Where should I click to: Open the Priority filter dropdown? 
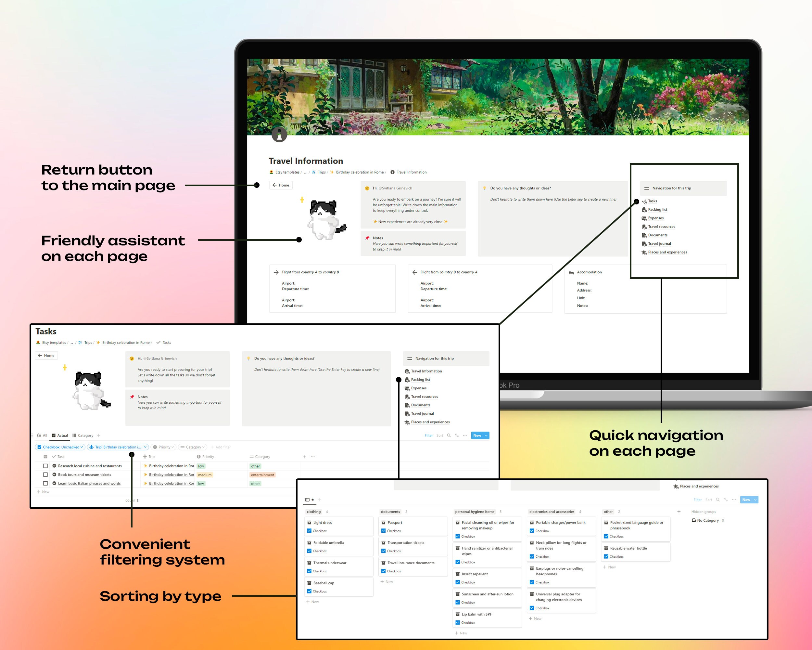click(163, 447)
